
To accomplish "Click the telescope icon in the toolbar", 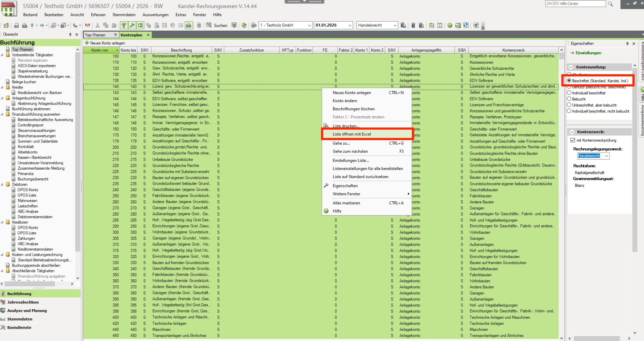I will [476, 25].
